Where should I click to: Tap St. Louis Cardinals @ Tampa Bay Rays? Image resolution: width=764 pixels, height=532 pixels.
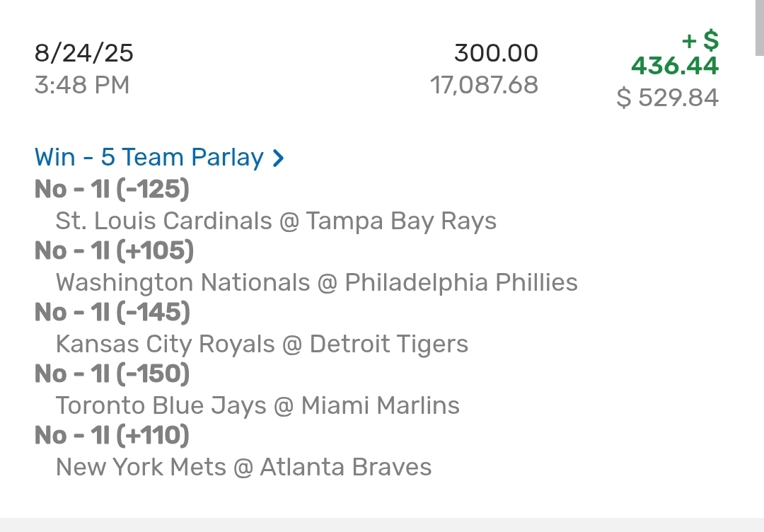pos(276,221)
